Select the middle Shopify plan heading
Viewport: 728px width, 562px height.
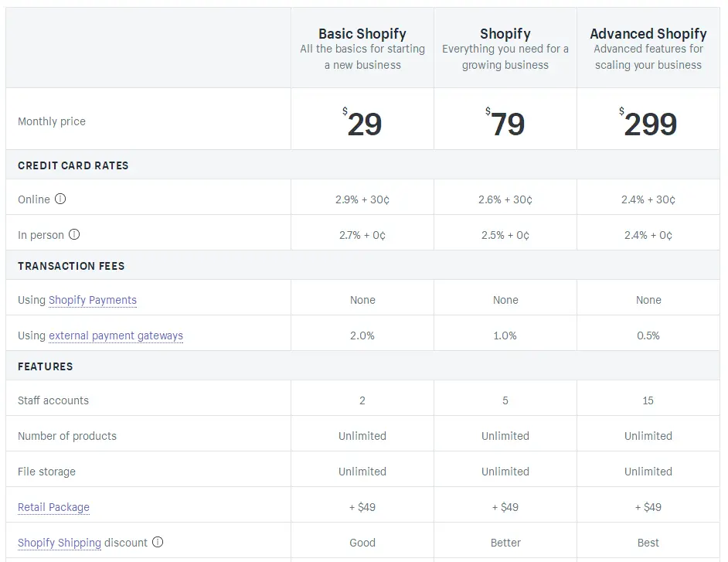(x=505, y=33)
